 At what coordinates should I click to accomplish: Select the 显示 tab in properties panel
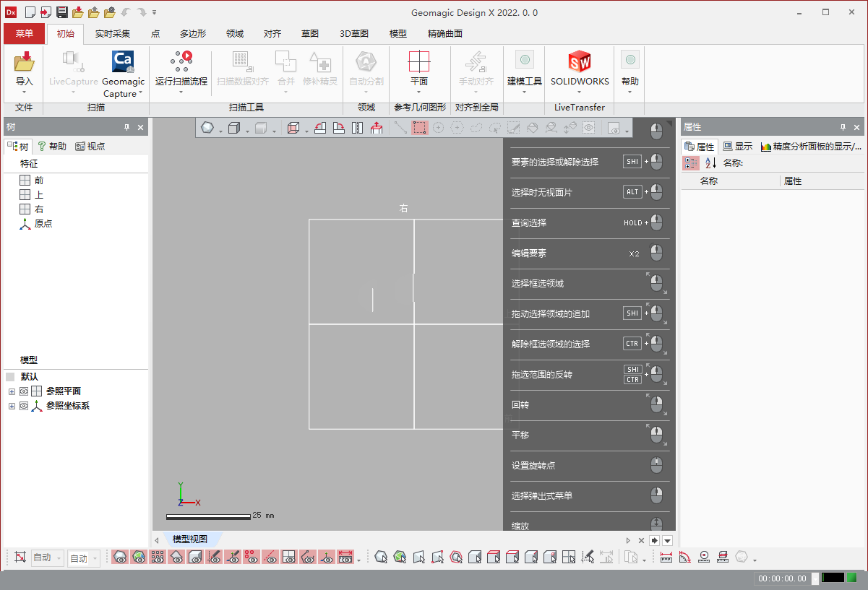coord(738,146)
